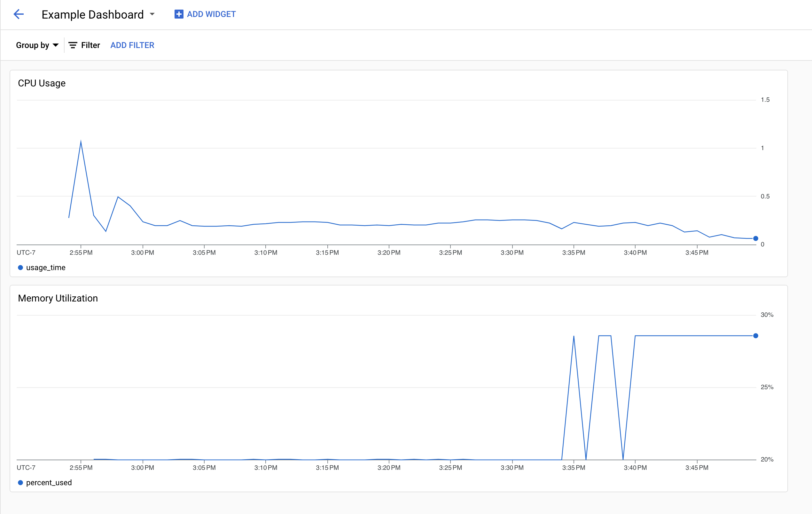
Task: Toggle usage_time series visibility in legend
Action: (x=46, y=267)
